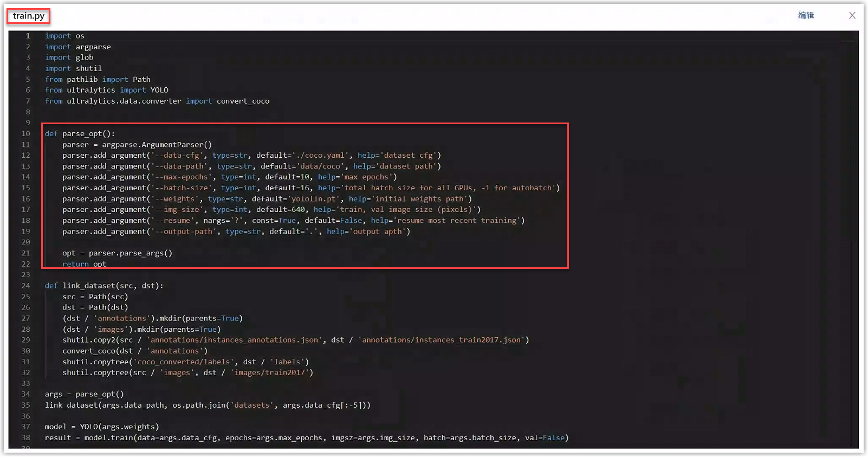This screenshot has height=457, width=868.
Task: Click the '--img-size' argument line
Action: click(271, 209)
